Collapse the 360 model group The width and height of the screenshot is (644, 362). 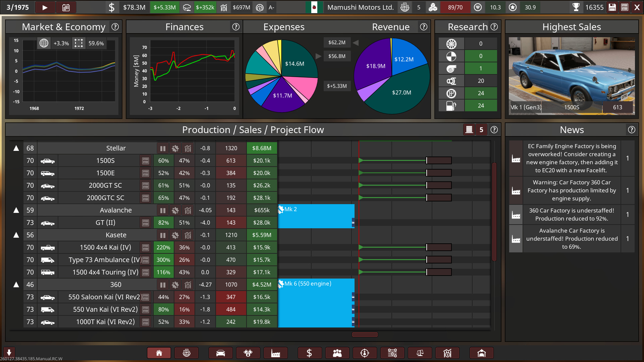coord(16,285)
